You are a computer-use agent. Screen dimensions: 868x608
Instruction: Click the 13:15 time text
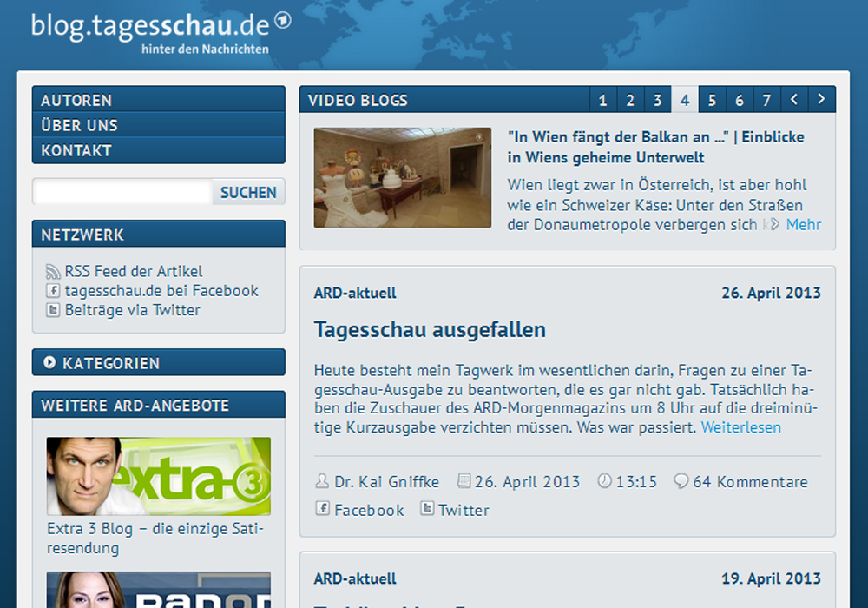click(636, 482)
